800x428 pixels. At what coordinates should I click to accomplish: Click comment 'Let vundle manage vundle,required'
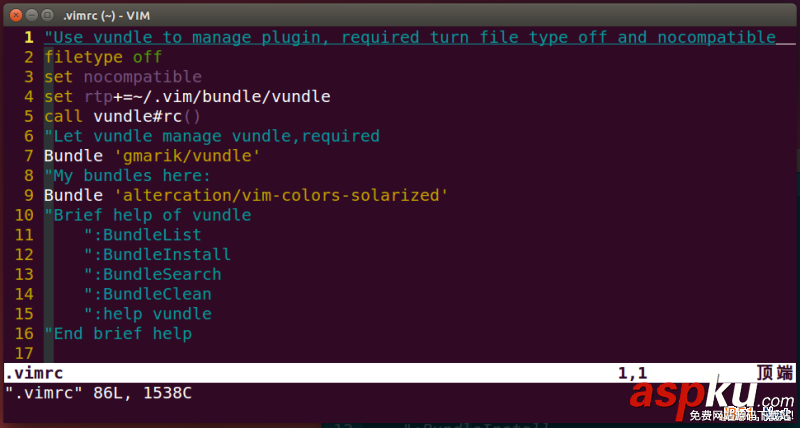click(212, 136)
